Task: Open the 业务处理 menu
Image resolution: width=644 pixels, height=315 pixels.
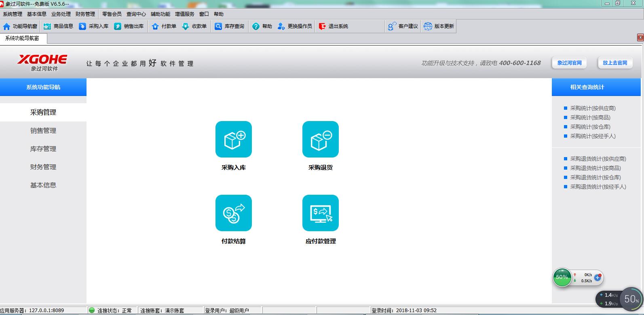Action: pyautogui.click(x=61, y=14)
